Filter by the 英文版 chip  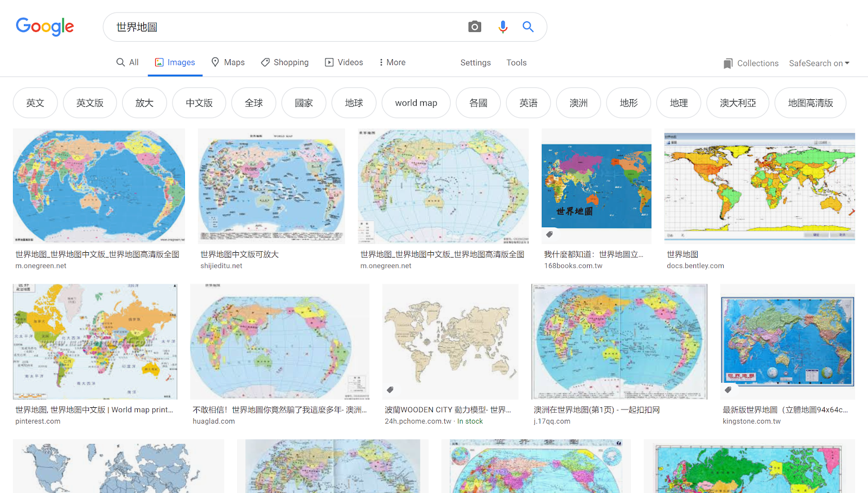click(90, 103)
